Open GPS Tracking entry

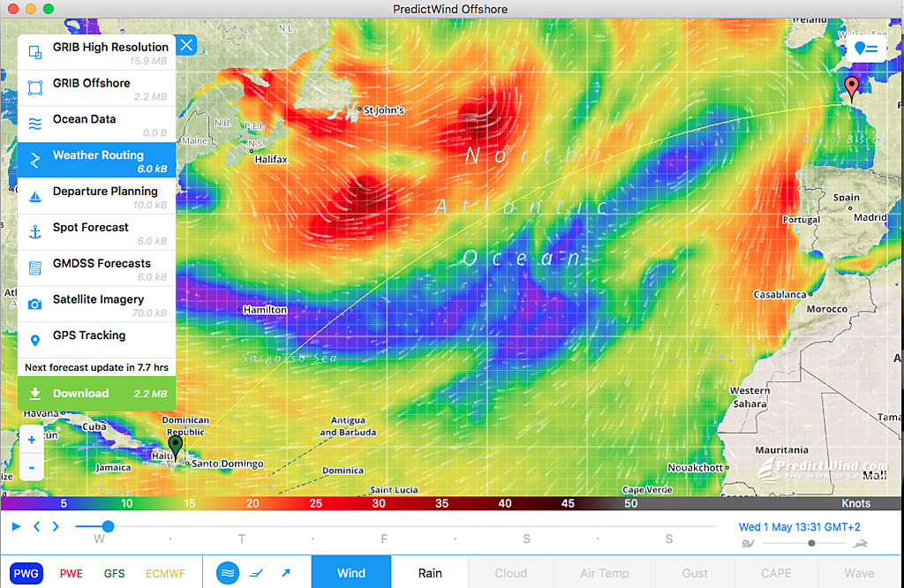click(97, 340)
